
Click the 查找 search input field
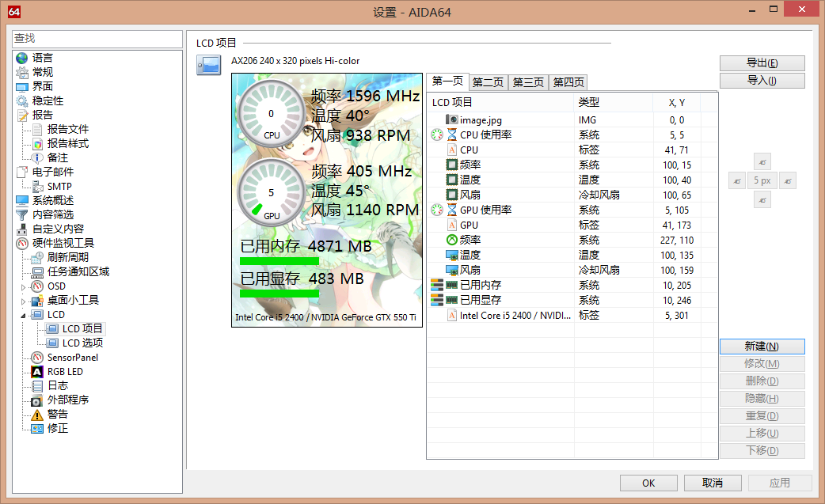pos(97,39)
